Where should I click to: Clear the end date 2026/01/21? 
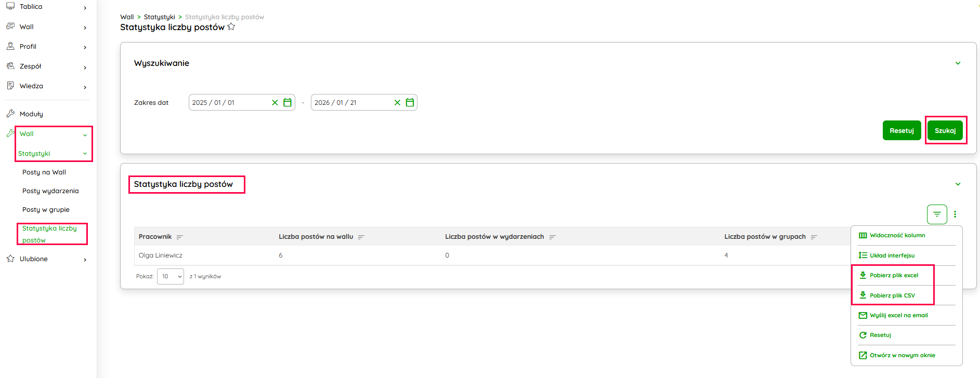tap(397, 103)
